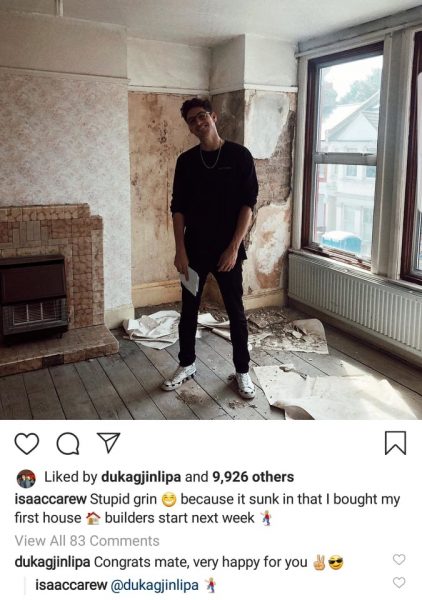
Task: Like the post with the heart icon
Action: [x=27, y=443]
